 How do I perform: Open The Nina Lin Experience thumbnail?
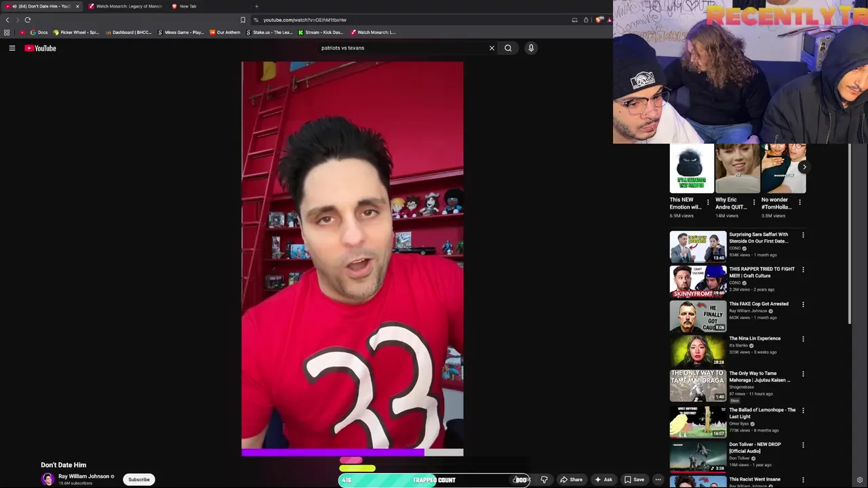(x=698, y=350)
